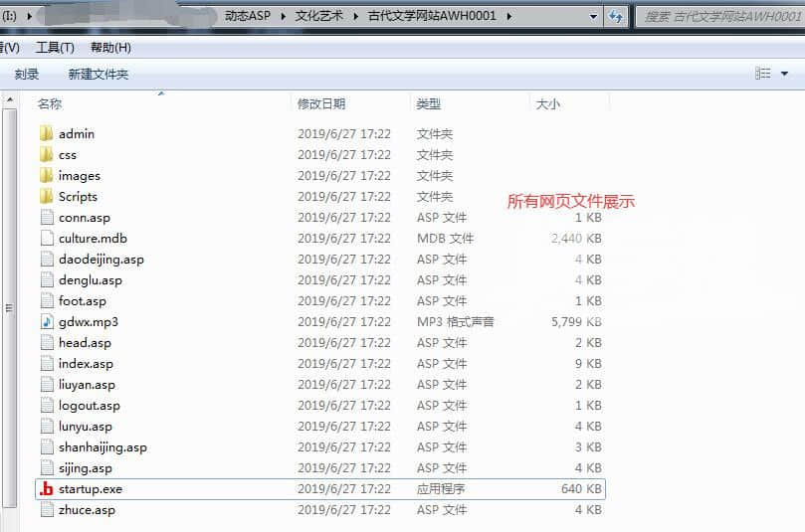
Task: Select the gdwx.mp3 audio file icon
Action: (46, 322)
